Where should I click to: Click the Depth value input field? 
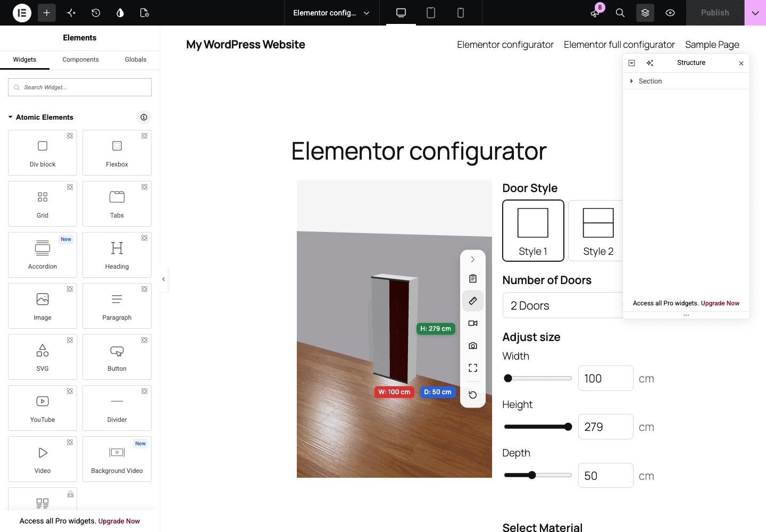(606, 475)
